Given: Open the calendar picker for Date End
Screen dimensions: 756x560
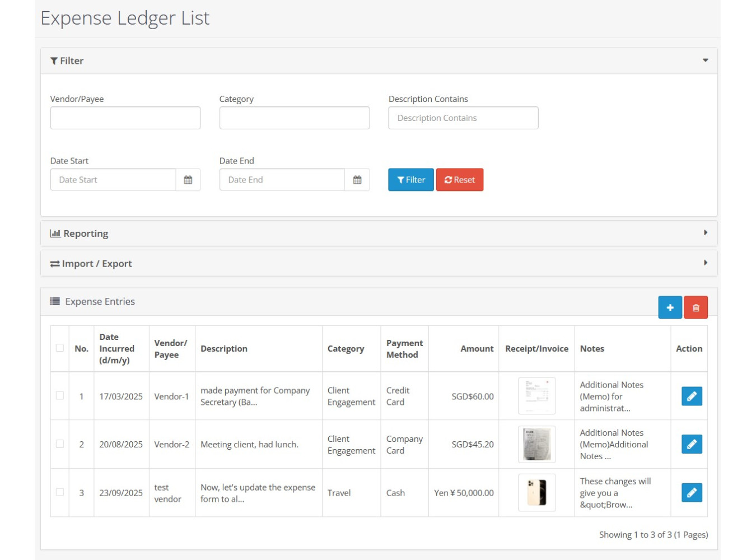Looking at the screenshot, I should point(358,179).
